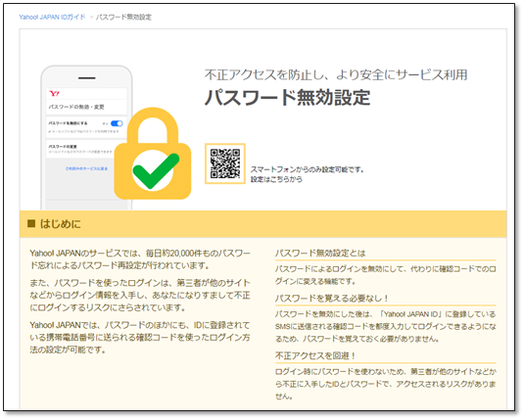Click the パスワードの無効・変更 title in the phone
Image resolution: width=524 pixels, height=420 pixels.
76,107
